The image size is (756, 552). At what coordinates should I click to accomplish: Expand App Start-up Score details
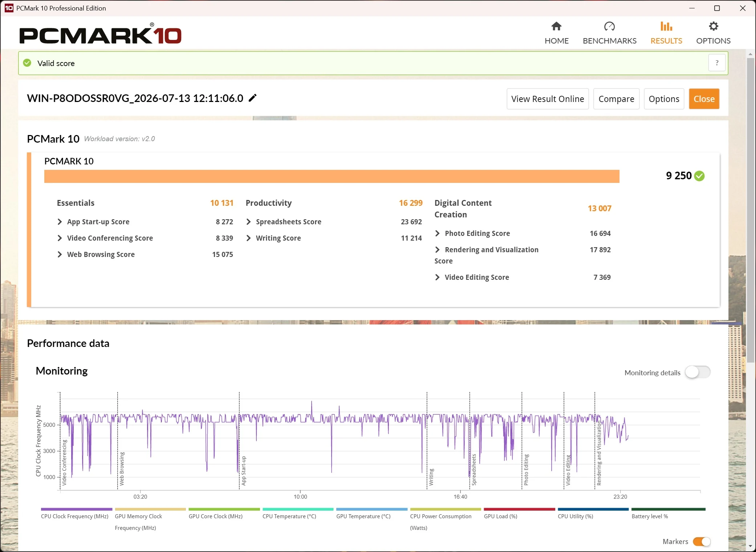[x=60, y=222]
